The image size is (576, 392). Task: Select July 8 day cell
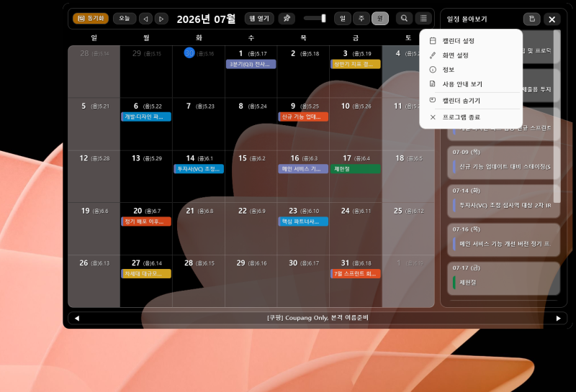(251, 124)
